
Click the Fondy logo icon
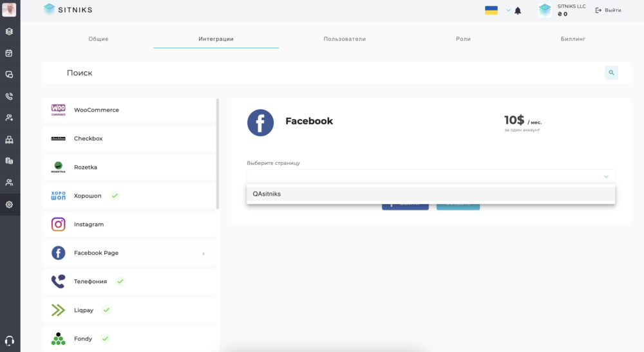(x=59, y=339)
